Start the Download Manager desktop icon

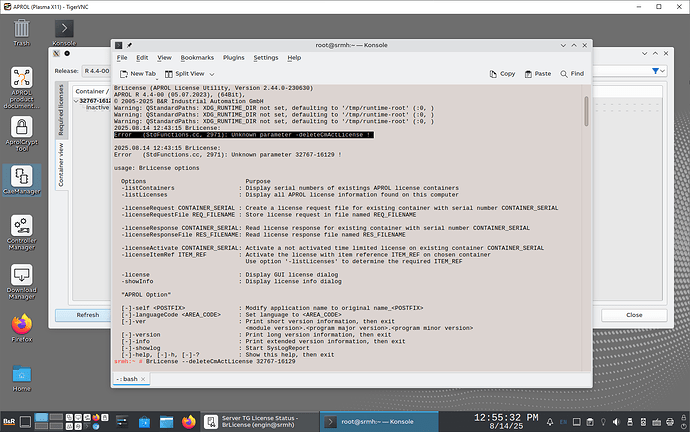point(22,282)
